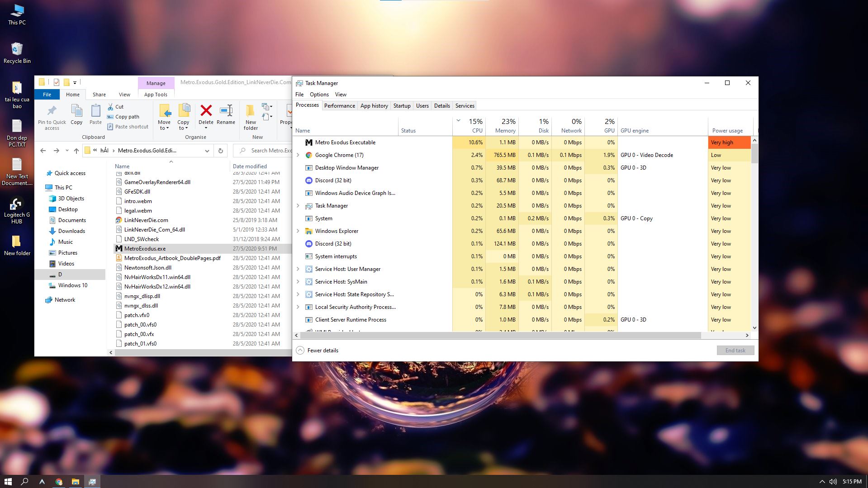
Task: Click the Refresh button beside address bar
Action: [x=221, y=151]
